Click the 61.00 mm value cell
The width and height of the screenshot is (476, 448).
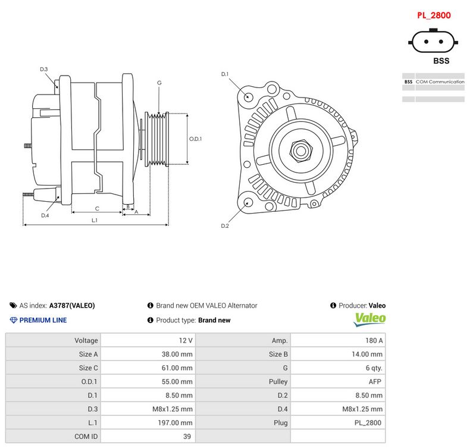click(x=148, y=368)
